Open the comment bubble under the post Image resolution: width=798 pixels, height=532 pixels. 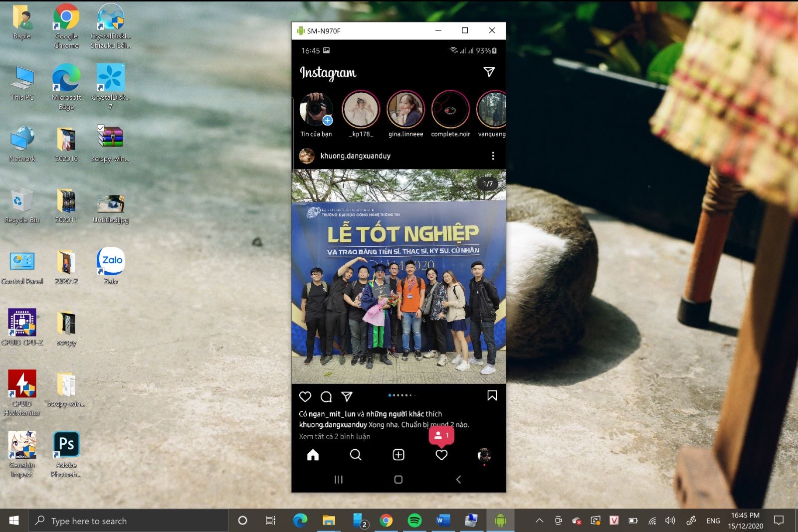pyautogui.click(x=326, y=396)
